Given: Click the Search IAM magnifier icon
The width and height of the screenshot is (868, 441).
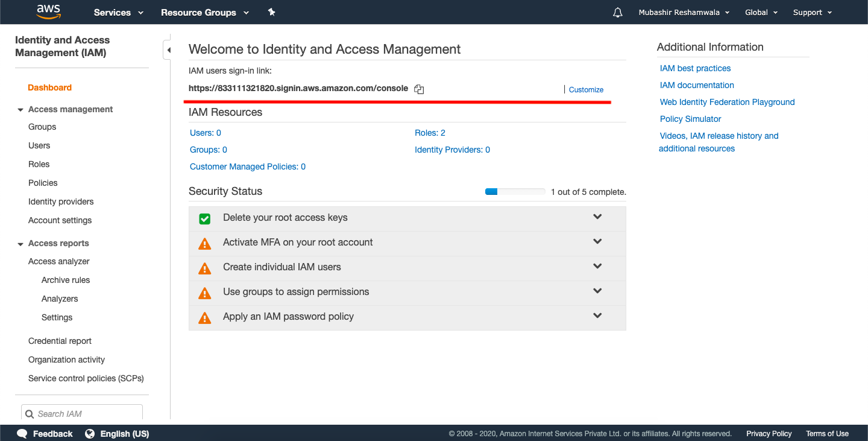Looking at the screenshot, I should 30,414.
